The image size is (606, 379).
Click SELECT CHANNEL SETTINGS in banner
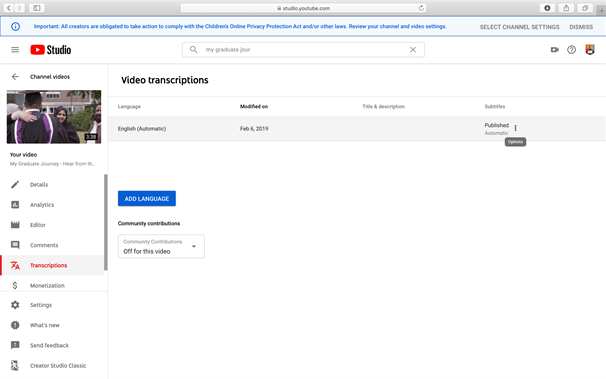(x=519, y=27)
